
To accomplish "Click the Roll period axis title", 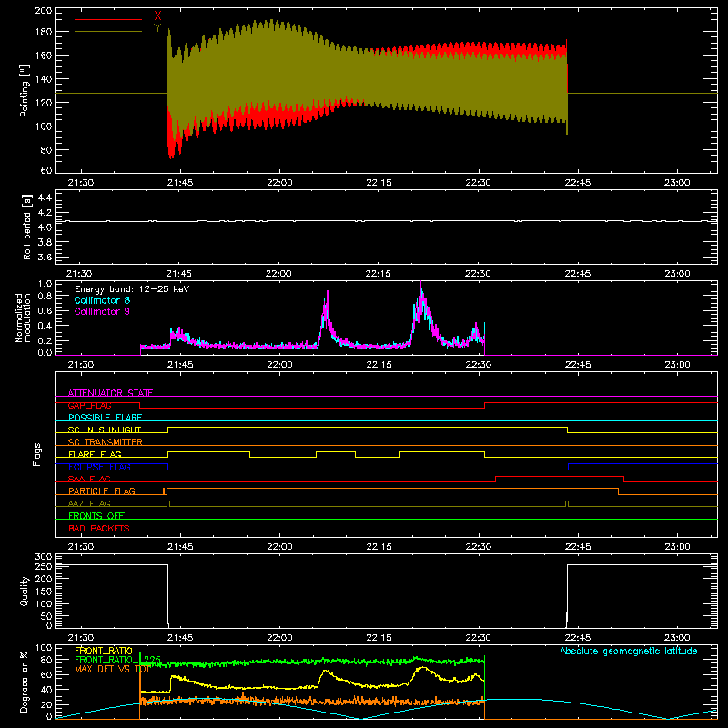I will pyautogui.click(x=26, y=227).
